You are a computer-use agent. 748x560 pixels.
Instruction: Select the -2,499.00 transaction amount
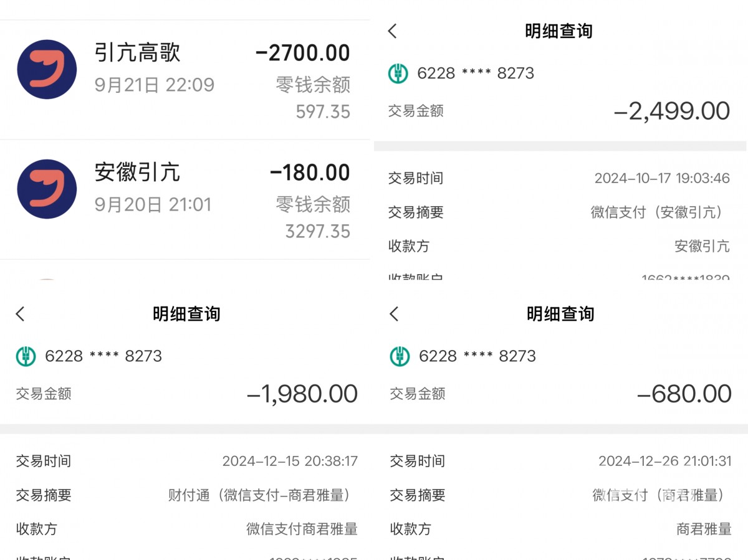point(671,112)
